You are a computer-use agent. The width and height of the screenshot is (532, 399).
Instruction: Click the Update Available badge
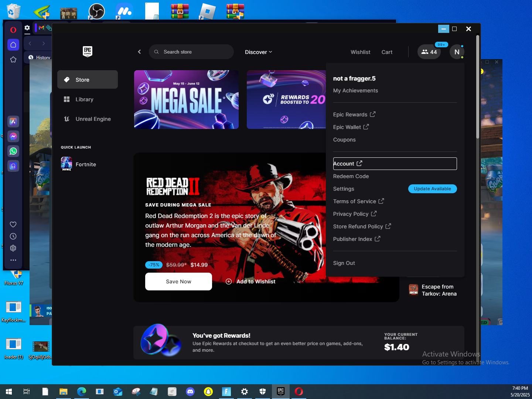[x=432, y=189]
